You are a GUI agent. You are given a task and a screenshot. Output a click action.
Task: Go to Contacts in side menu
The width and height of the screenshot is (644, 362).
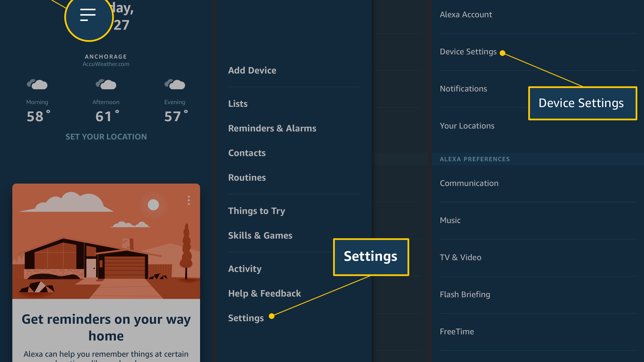[x=247, y=153]
